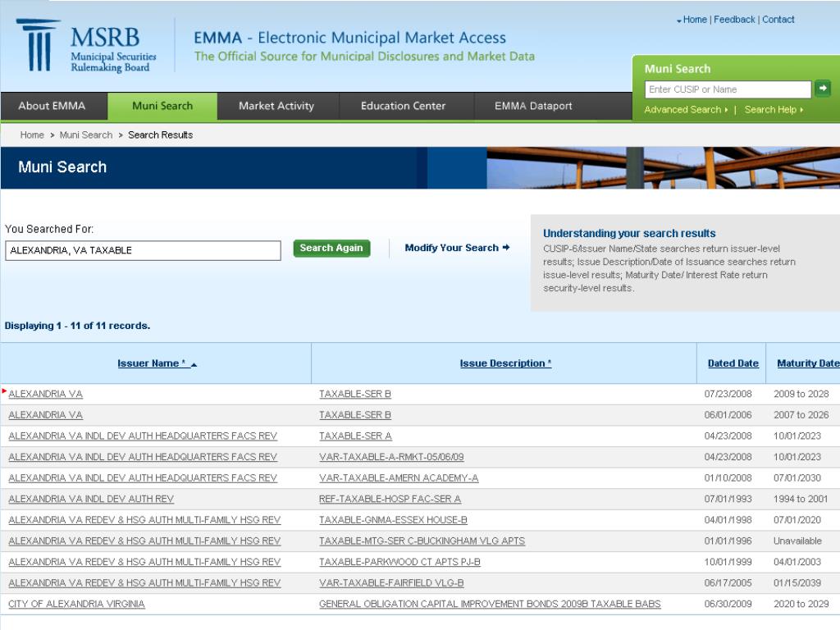840x630 pixels.
Task: Open the CITY OF ALEXANDRIA VIRGINIA issuer link
Action: [76, 604]
